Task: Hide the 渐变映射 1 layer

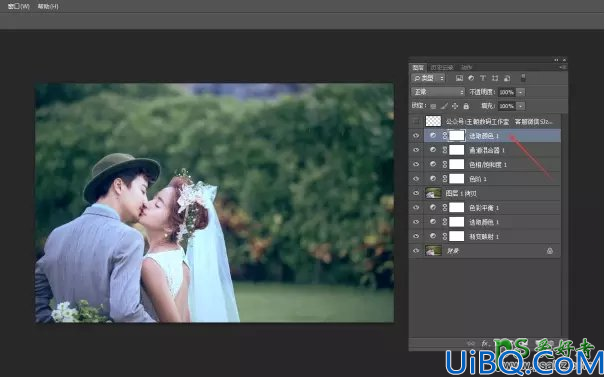Action: (416, 236)
